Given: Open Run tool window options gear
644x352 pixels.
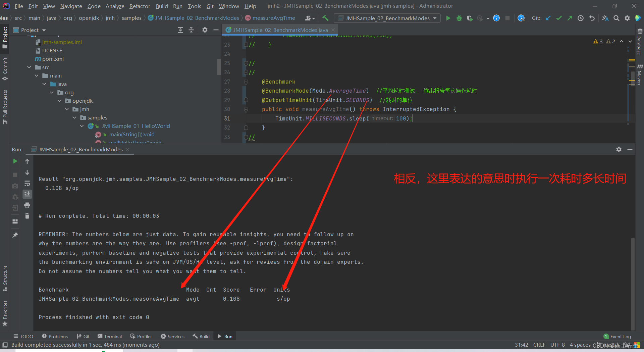Looking at the screenshot, I should (x=619, y=149).
